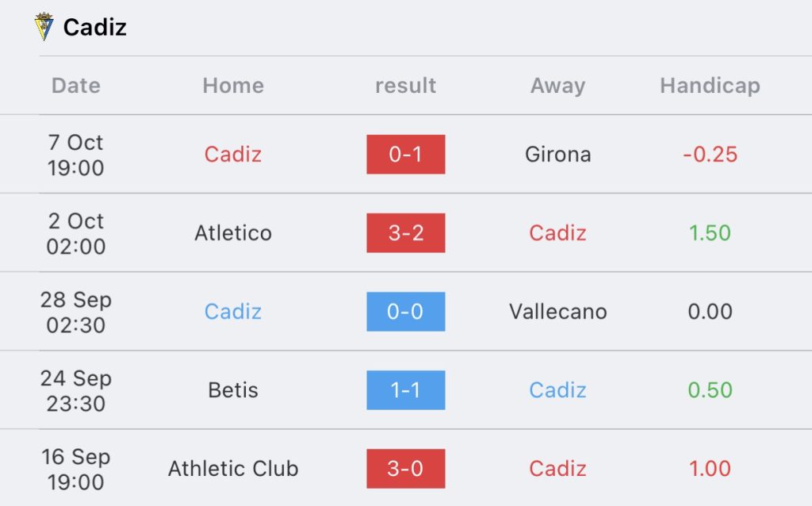
Task: Select the Home column header
Action: (233, 86)
